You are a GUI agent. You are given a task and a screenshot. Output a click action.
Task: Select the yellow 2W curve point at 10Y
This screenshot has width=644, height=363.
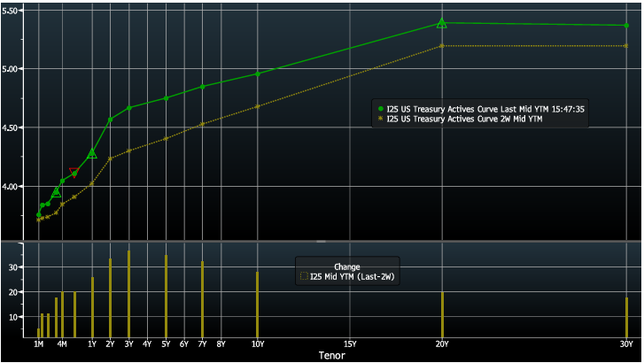(x=258, y=106)
